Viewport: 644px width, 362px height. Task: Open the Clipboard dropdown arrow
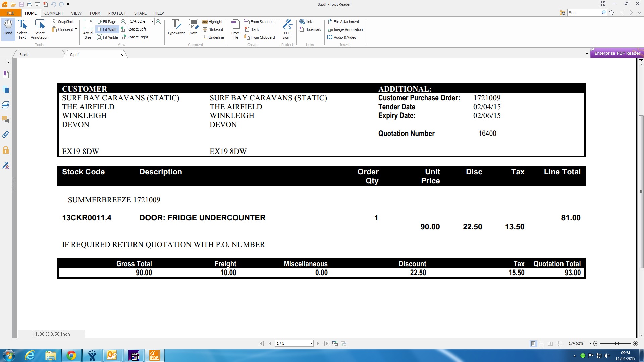[76, 29]
